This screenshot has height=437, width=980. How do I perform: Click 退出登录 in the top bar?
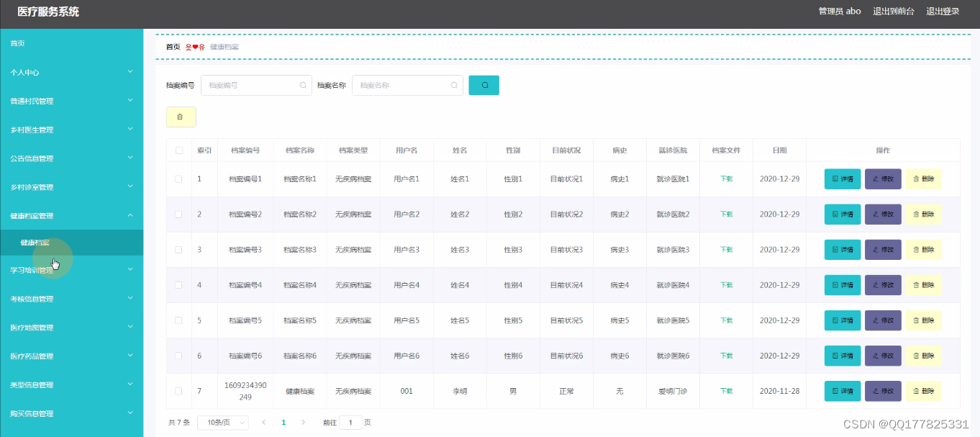coord(943,12)
